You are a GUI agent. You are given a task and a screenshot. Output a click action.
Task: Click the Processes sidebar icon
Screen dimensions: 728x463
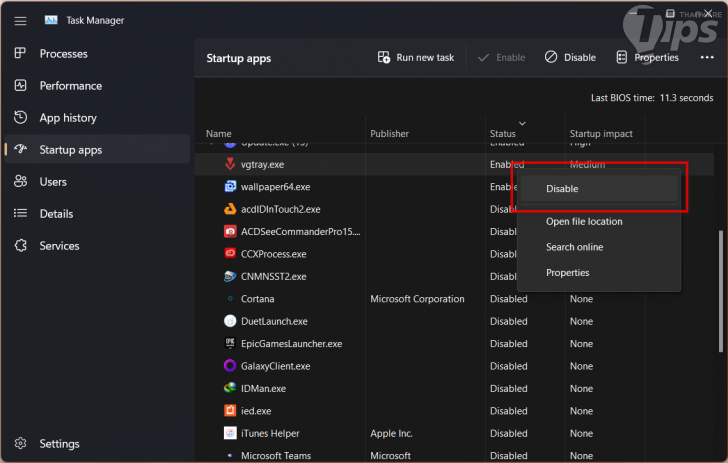20,54
